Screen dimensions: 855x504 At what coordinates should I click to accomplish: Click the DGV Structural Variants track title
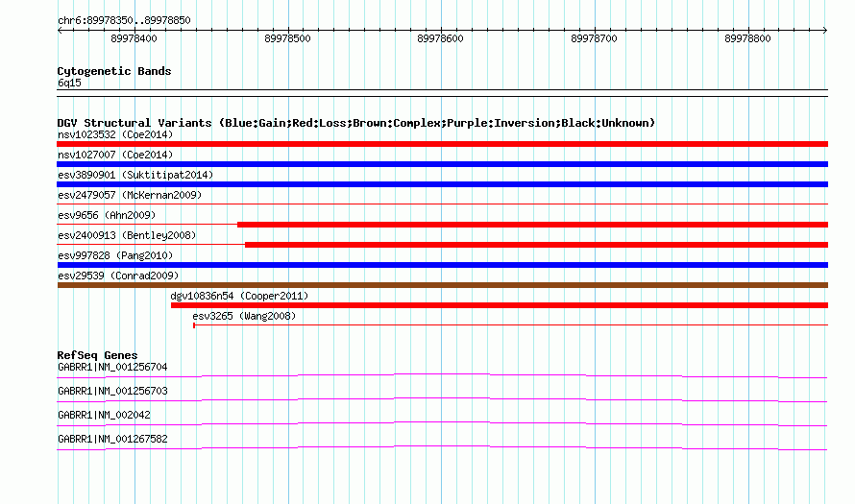356,123
